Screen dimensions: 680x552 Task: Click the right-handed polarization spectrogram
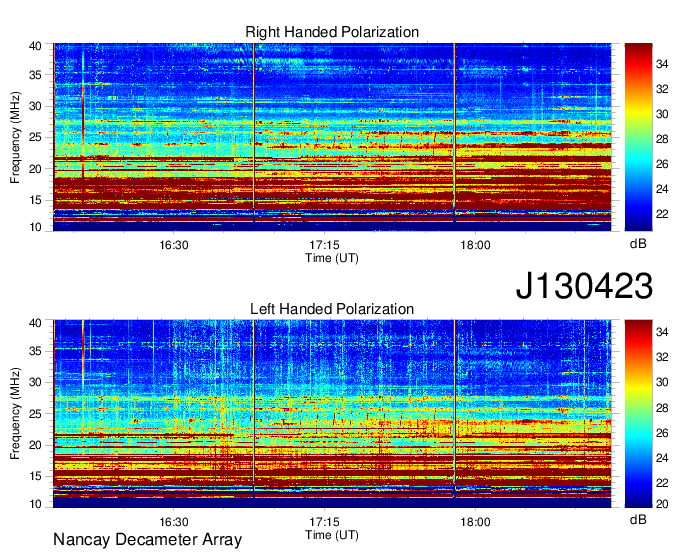[332, 137]
